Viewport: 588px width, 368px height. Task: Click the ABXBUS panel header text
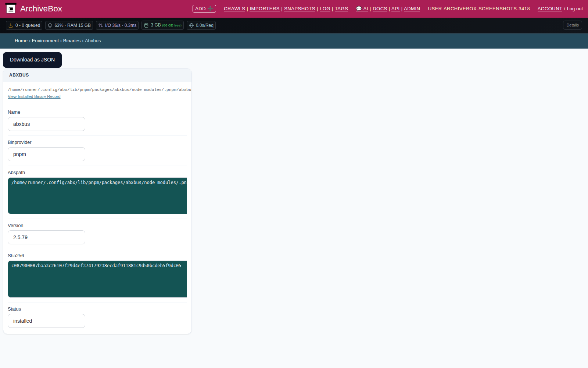(x=19, y=75)
